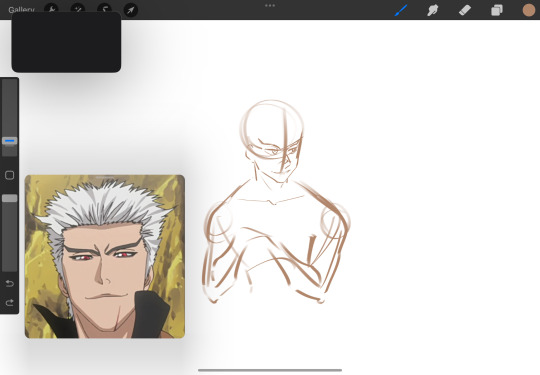Redo the last action
The width and height of the screenshot is (540, 375).
tap(10, 303)
